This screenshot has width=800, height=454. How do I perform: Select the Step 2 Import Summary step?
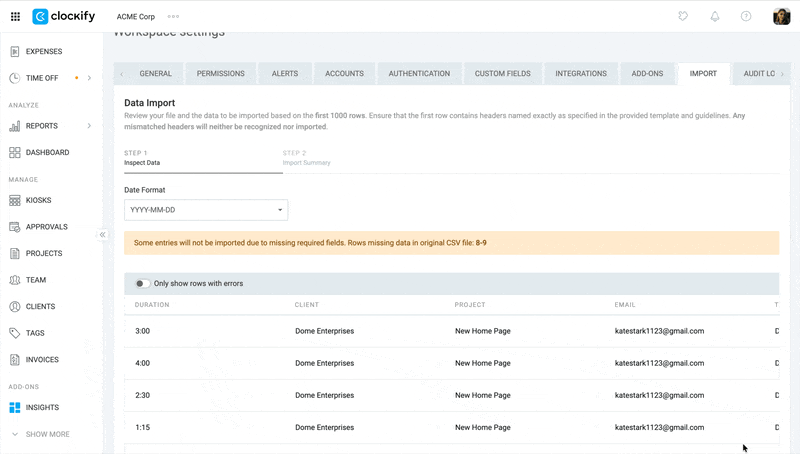click(x=306, y=157)
